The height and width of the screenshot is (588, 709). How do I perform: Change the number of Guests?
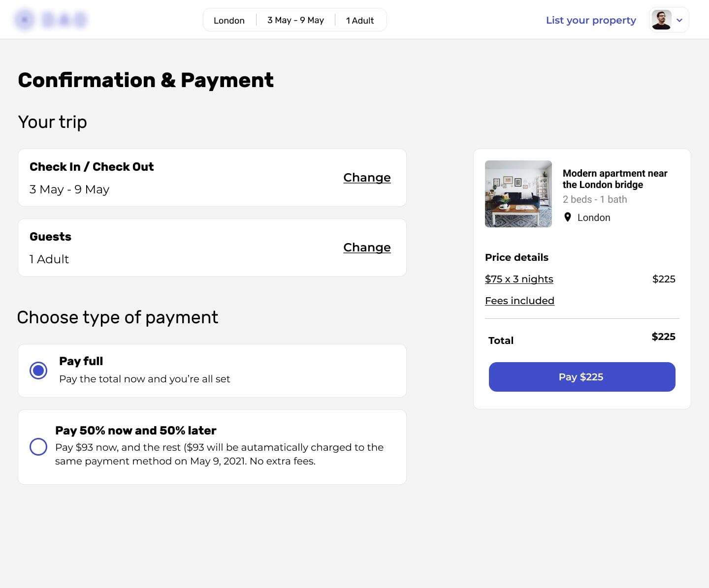(x=367, y=248)
